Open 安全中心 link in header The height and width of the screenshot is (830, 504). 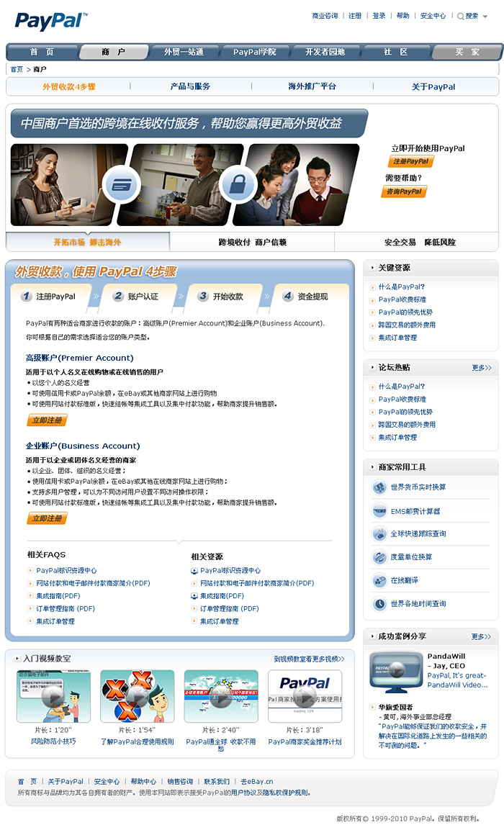433,16
